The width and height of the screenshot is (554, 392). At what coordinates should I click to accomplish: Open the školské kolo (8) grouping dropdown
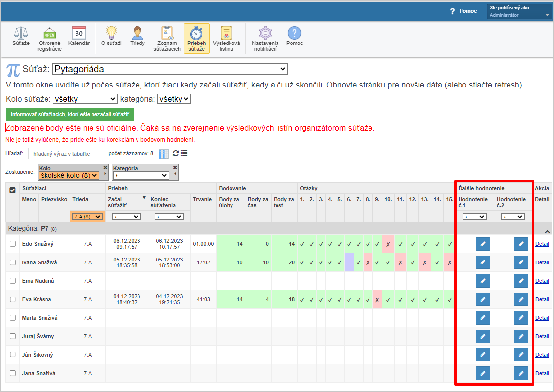pos(69,175)
